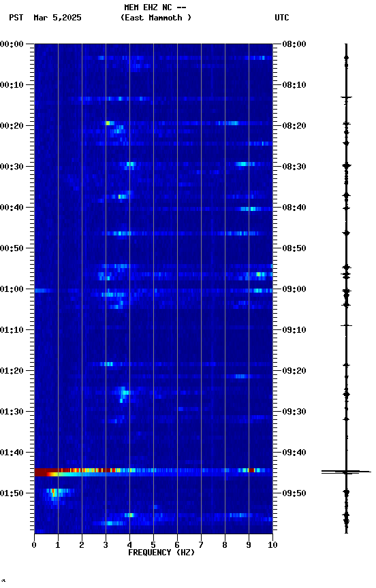This screenshot has height=588, width=376.
Task: Click the frequency tick label '2'
Action: pos(82,545)
